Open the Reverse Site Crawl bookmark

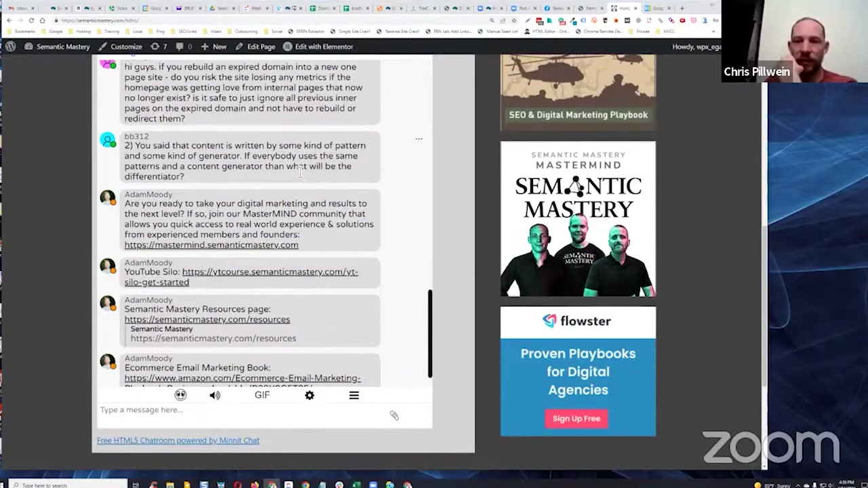tap(399, 32)
